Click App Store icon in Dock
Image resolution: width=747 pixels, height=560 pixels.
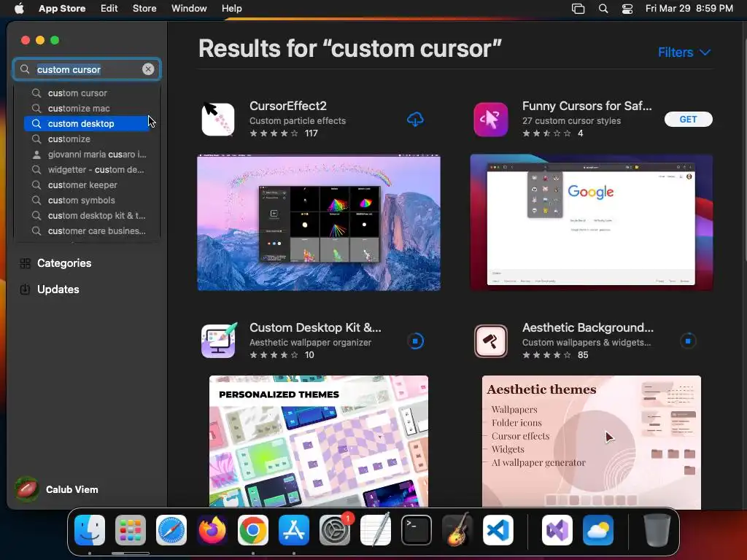click(x=294, y=530)
